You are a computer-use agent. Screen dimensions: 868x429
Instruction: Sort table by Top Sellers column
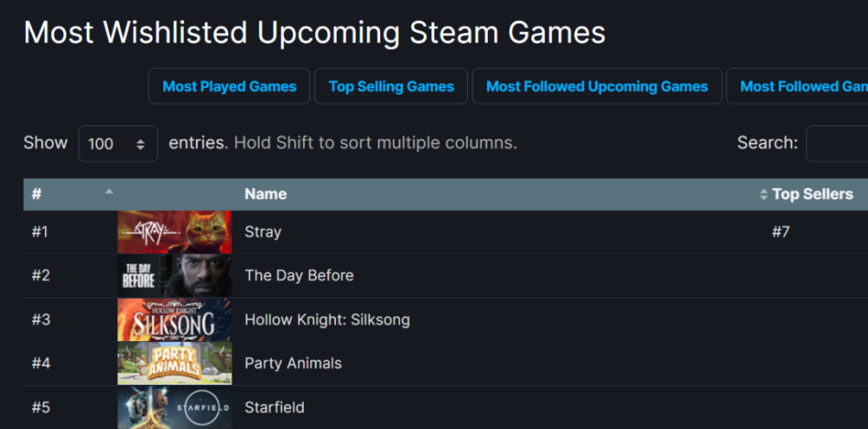tap(812, 195)
